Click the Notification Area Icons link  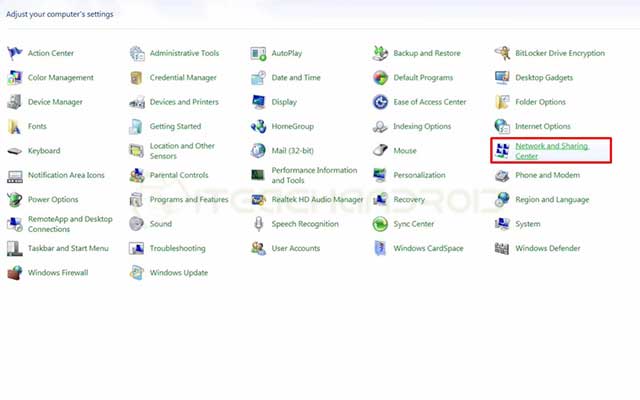click(66, 175)
